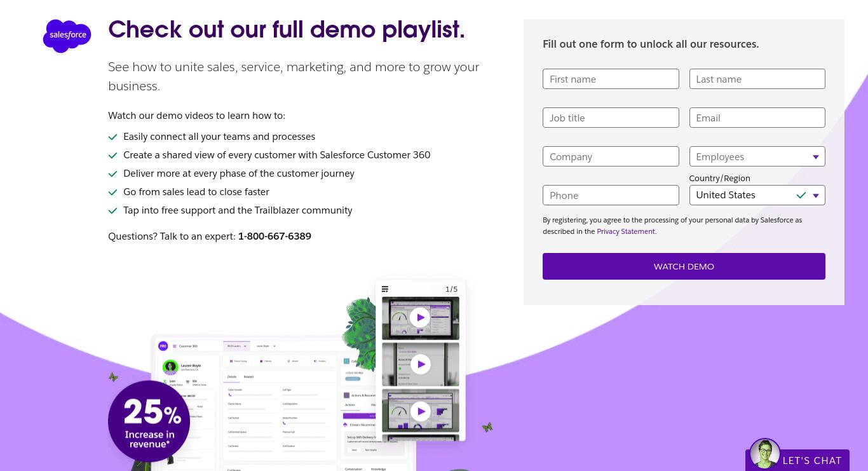
Task: Focus the Email field
Action: point(757,118)
